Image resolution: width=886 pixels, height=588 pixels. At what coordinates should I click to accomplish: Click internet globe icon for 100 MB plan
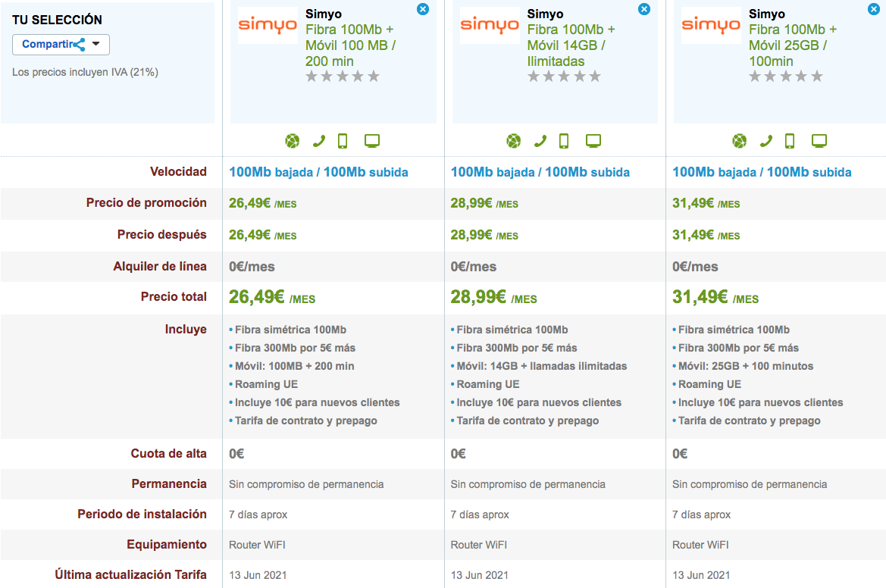coord(292,141)
